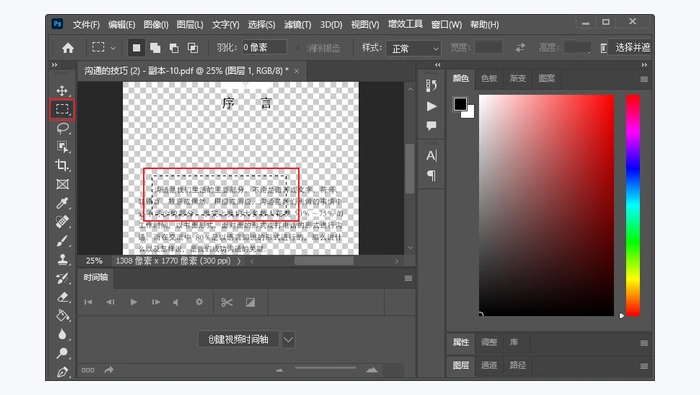Image resolution: width=700 pixels, height=395 pixels.
Task: Open the Layers panel menu
Action: (x=644, y=366)
